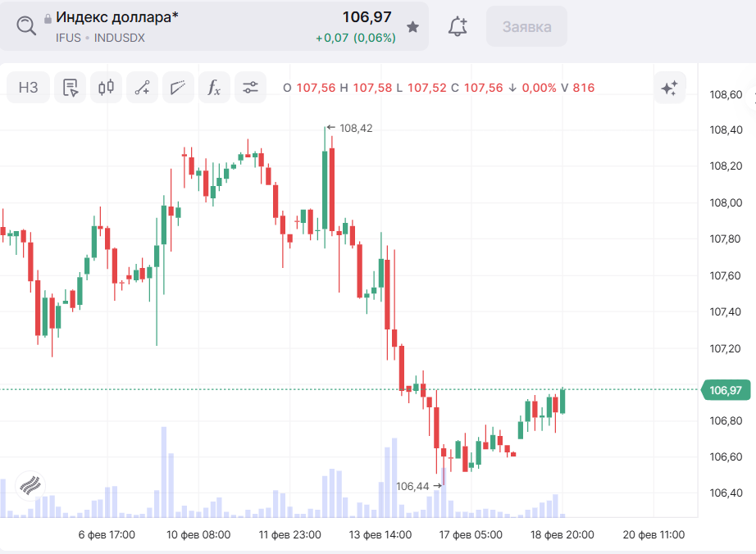Select the trend line drawing tool
Image resolution: width=756 pixels, height=554 pixels.
pos(143,88)
